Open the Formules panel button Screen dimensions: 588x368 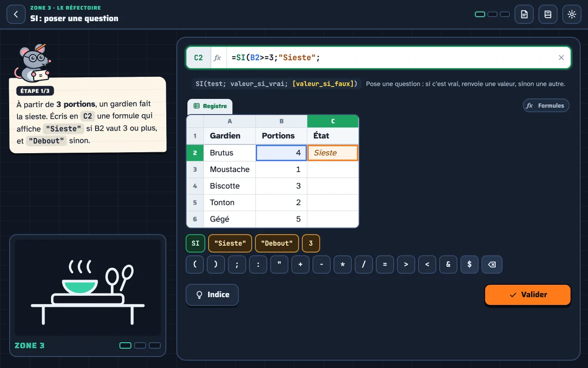546,105
